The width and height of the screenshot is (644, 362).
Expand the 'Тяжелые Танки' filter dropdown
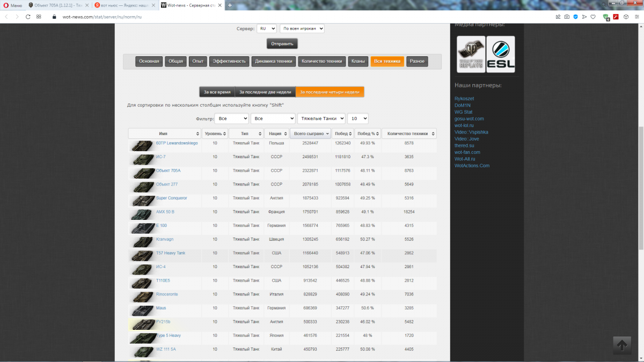point(321,119)
